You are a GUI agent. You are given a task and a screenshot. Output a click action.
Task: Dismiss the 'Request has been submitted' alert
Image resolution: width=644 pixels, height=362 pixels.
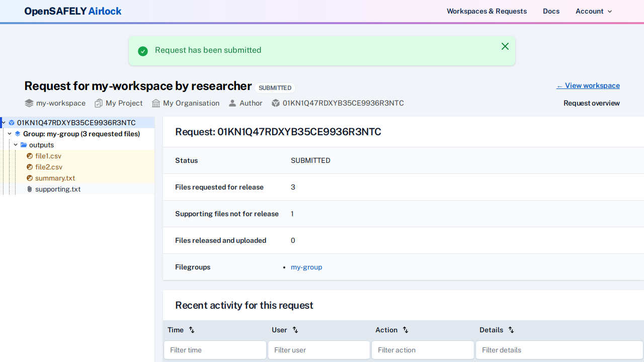(x=505, y=46)
